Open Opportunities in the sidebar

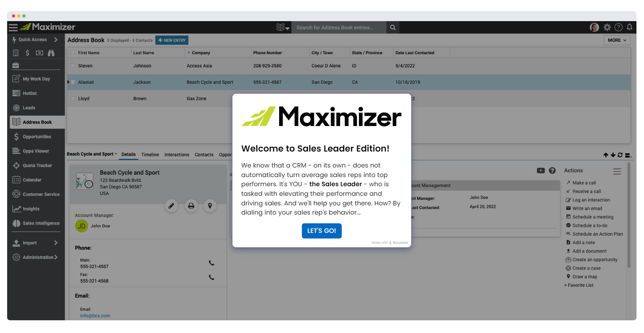(x=36, y=137)
